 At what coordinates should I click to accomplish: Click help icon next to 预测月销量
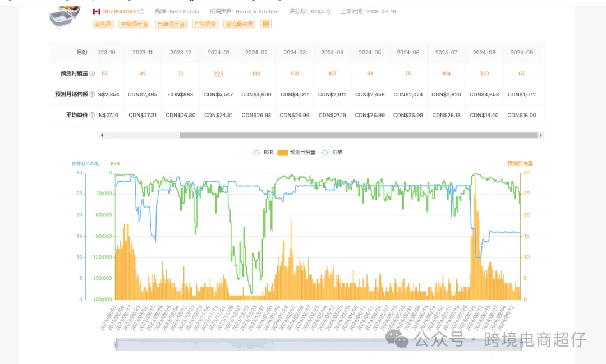[92, 73]
